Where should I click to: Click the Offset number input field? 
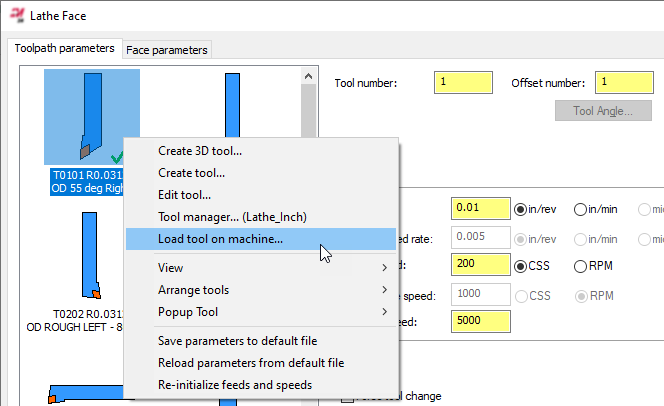(x=624, y=82)
